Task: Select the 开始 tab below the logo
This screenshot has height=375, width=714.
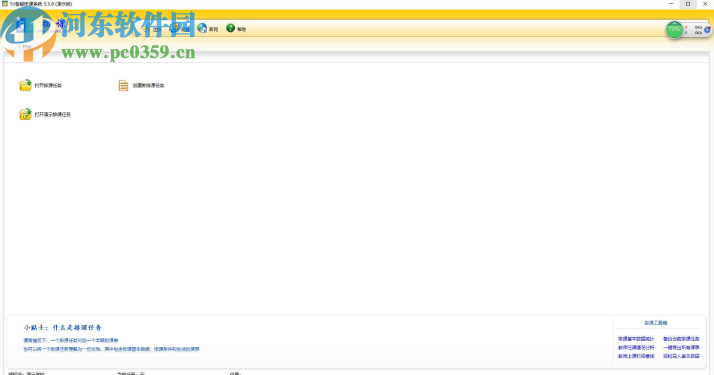Action: pos(25,46)
